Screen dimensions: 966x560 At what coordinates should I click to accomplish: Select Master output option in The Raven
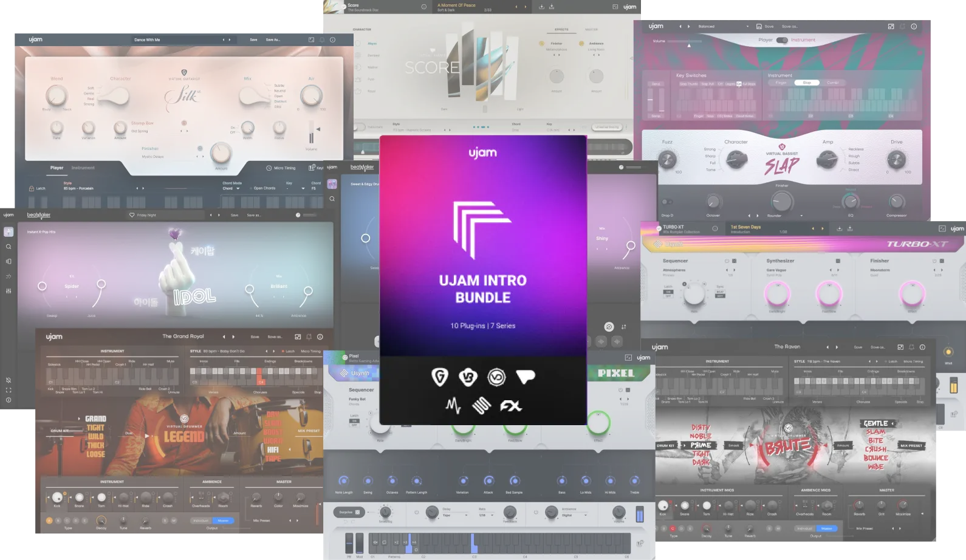pyautogui.click(x=826, y=528)
